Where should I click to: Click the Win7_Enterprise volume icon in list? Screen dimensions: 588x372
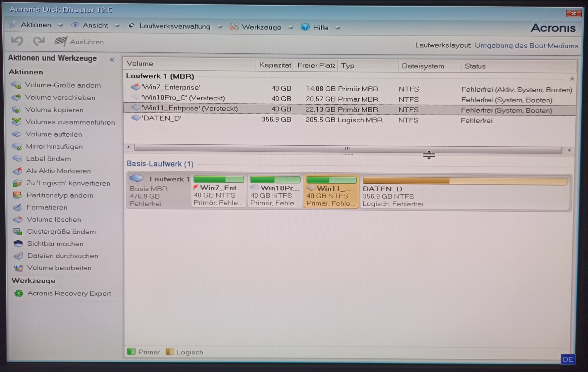point(135,87)
